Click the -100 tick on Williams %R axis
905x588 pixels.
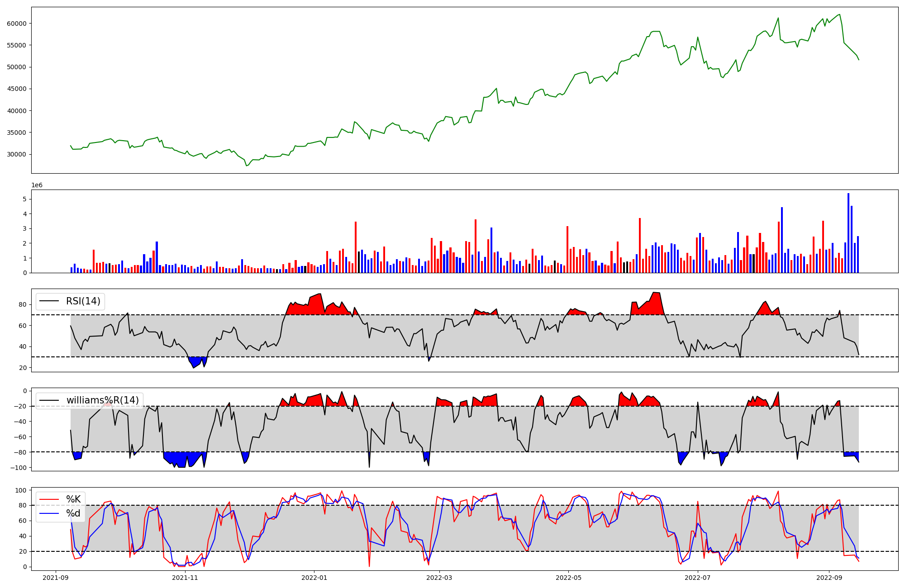point(18,468)
